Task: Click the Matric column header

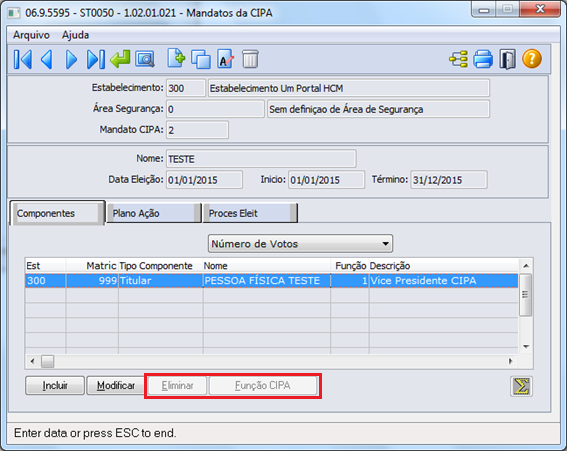Action: 92,266
